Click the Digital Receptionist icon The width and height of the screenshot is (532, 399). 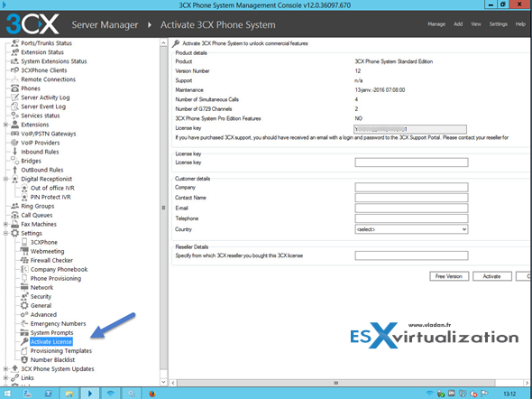click(14, 179)
